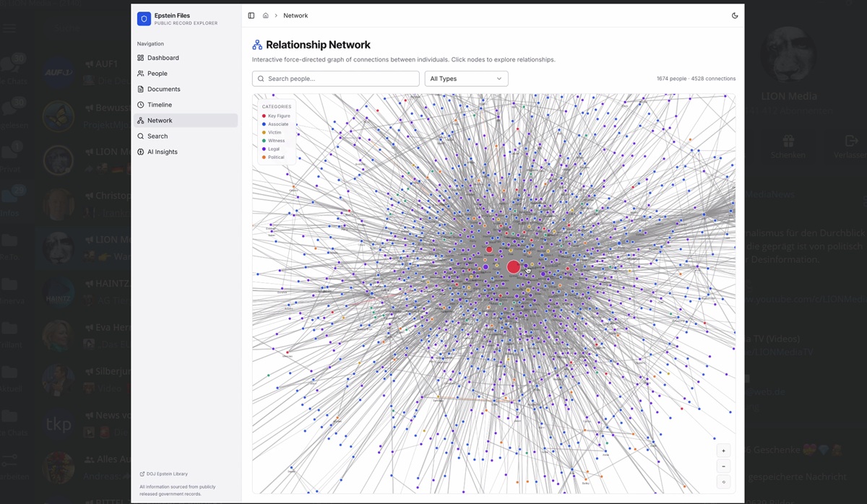The width and height of the screenshot is (867, 504).
Task: Open the Documents section
Action: [x=163, y=90]
